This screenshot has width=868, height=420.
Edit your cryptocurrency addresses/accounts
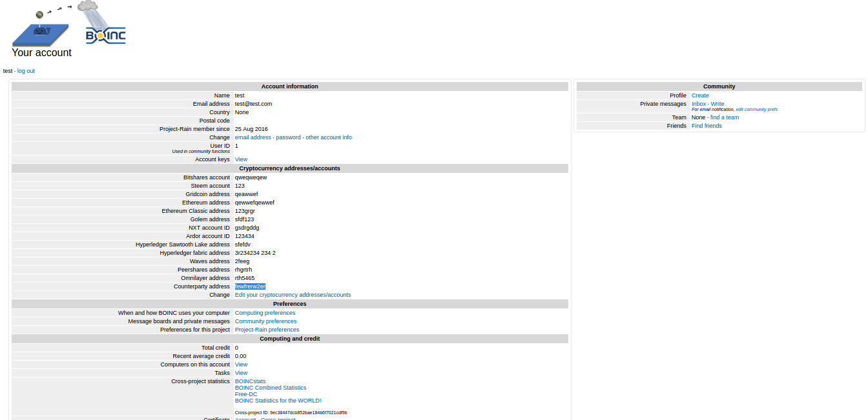(293, 295)
